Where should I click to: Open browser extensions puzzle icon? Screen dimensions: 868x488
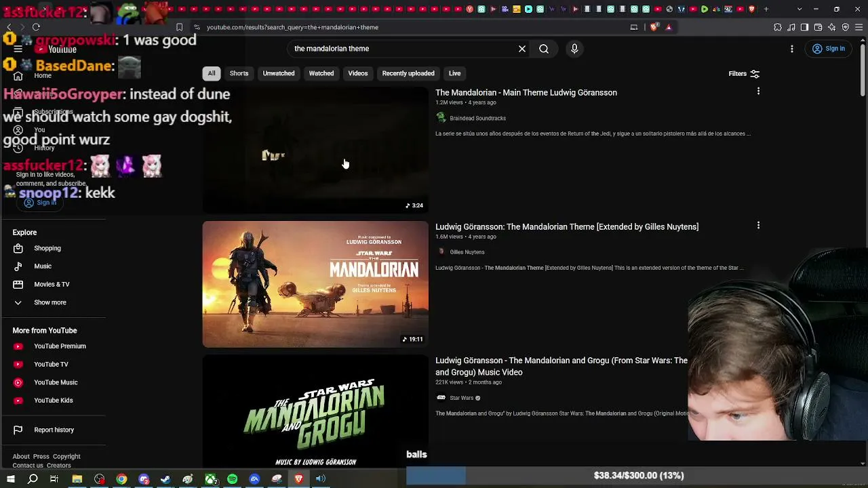pyautogui.click(x=777, y=27)
